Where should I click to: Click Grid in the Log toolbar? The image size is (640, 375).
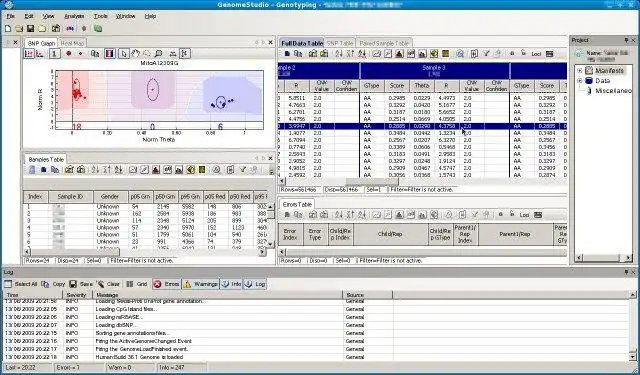pos(137,284)
